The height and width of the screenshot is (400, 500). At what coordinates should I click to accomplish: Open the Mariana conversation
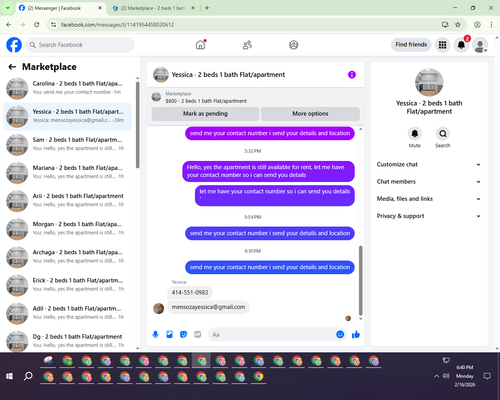[67, 173]
